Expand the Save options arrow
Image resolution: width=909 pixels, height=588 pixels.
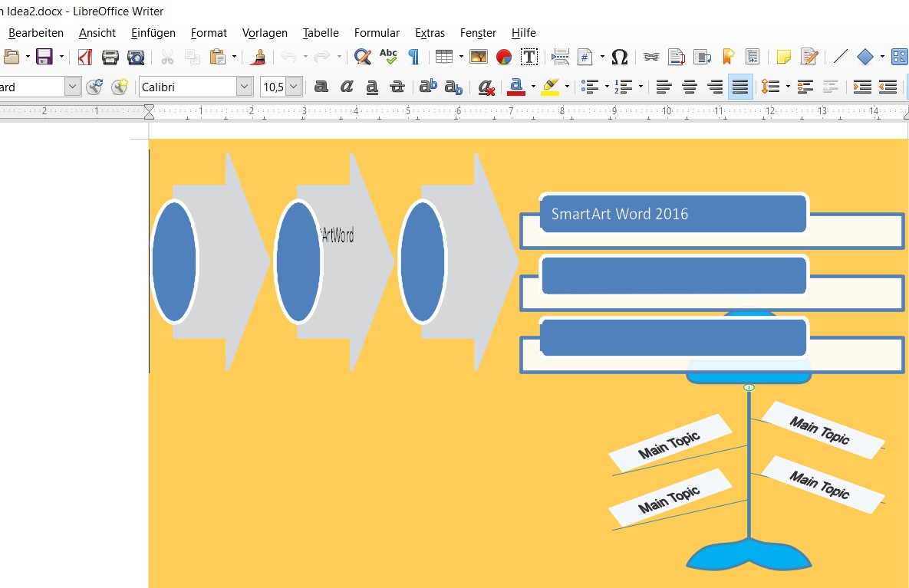tap(61, 57)
